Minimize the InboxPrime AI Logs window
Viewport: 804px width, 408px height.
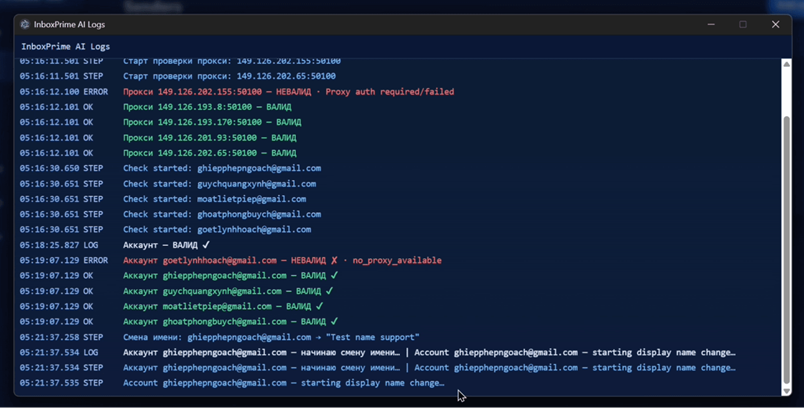point(711,24)
